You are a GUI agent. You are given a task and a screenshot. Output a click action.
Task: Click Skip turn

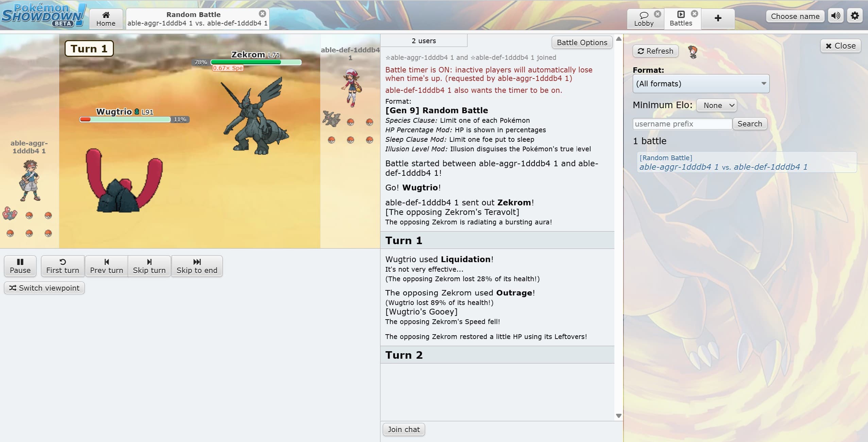(x=149, y=266)
